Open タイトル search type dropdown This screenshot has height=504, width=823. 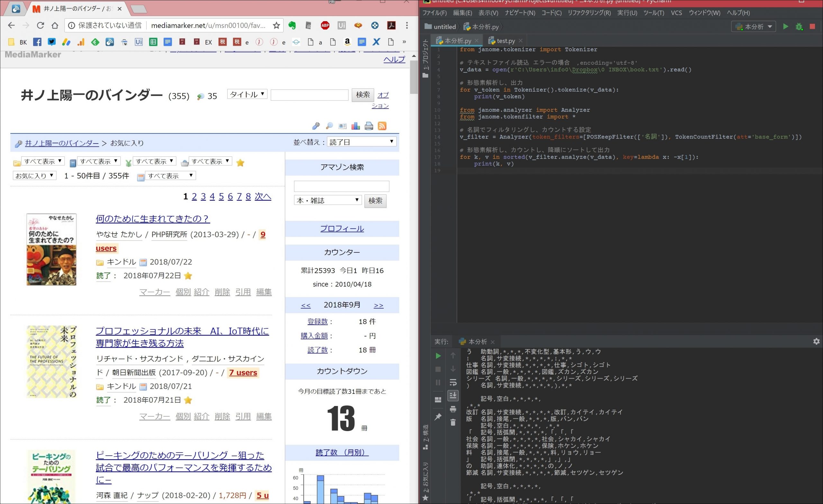point(247,94)
